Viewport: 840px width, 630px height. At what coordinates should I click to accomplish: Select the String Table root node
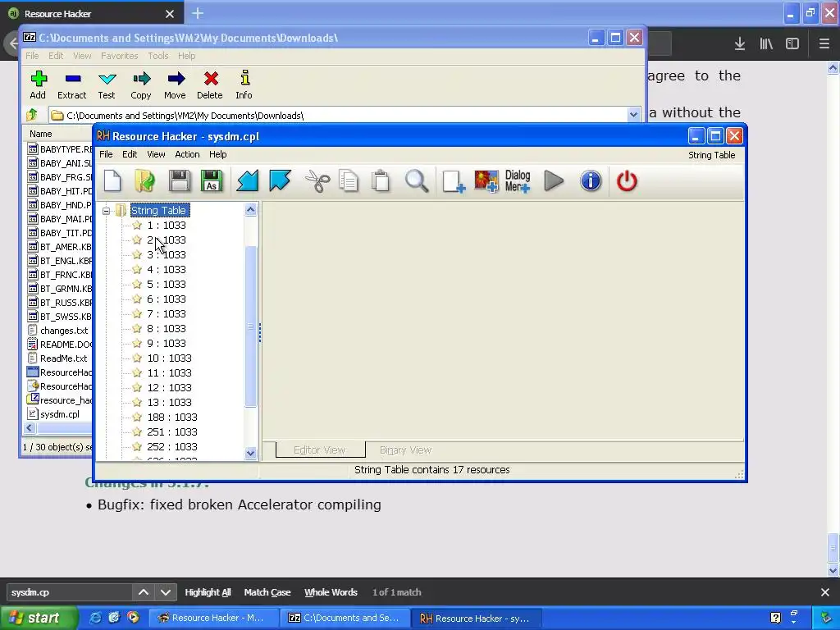pyautogui.click(x=159, y=211)
